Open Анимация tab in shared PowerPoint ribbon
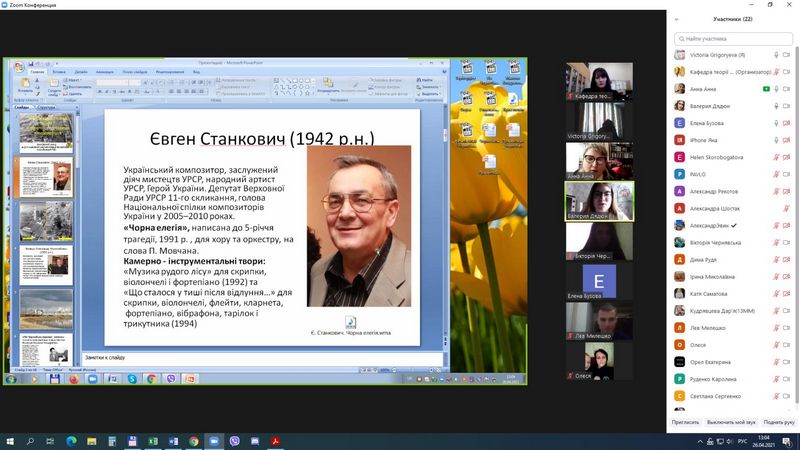 (105, 72)
